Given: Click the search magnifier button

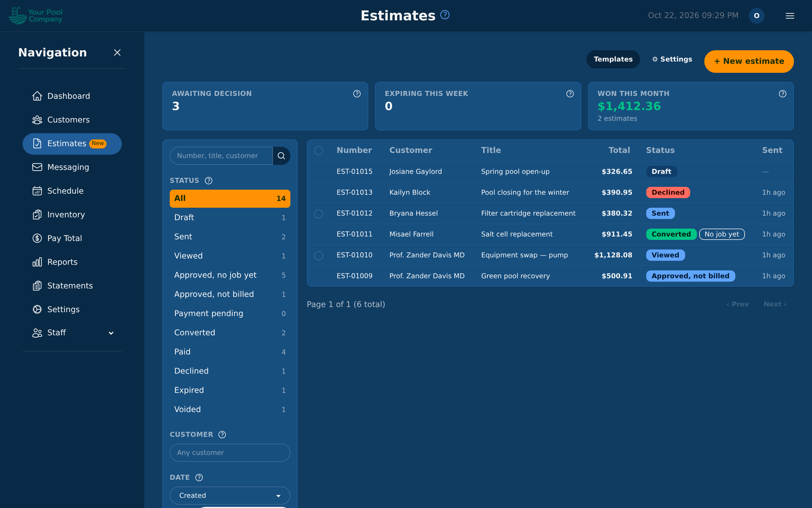Looking at the screenshot, I should [x=281, y=156].
